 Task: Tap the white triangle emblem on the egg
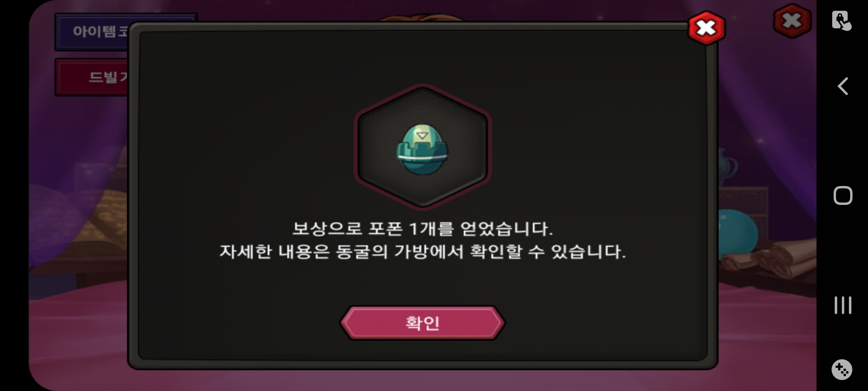click(422, 136)
